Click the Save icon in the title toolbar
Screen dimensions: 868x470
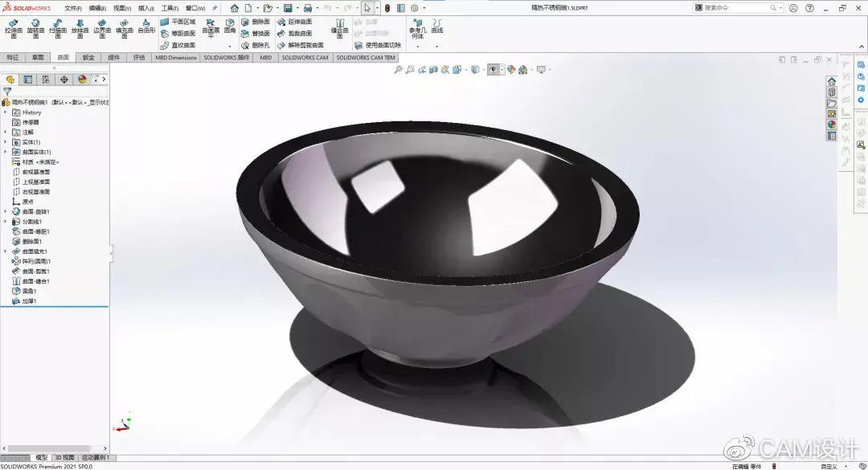[x=288, y=8]
